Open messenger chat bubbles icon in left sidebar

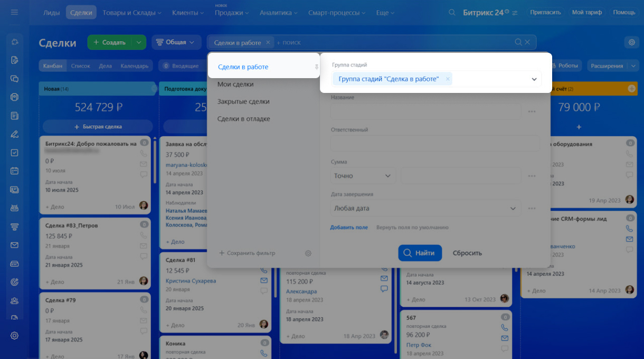pos(14,79)
